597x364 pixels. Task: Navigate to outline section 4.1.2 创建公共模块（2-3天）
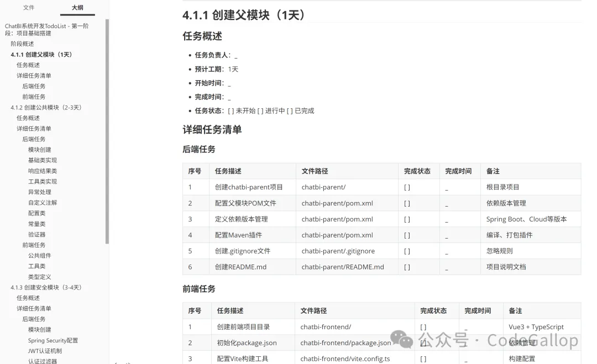[46, 108]
